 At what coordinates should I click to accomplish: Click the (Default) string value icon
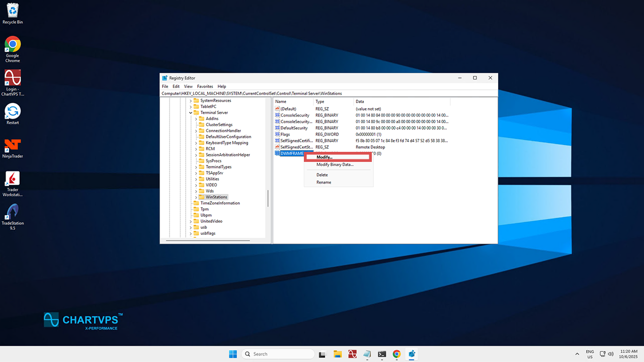pyautogui.click(x=277, y=109)
